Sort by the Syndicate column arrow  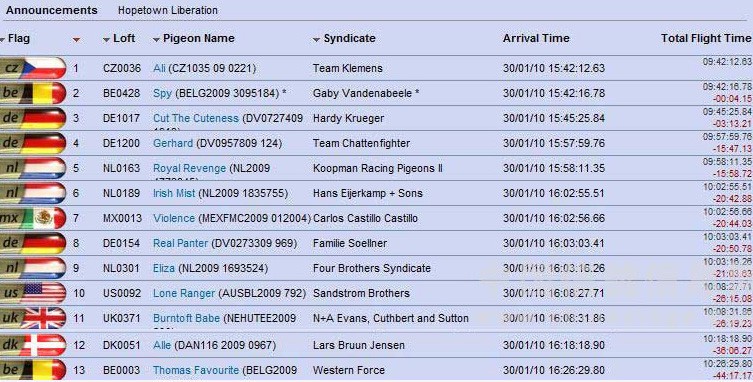click(x=316, y=40)
